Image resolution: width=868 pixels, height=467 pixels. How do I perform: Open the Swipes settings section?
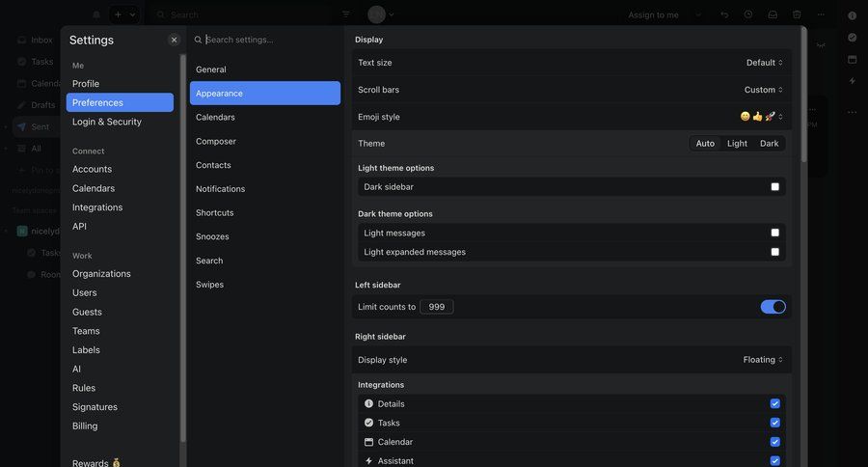[x=265, y=285]
